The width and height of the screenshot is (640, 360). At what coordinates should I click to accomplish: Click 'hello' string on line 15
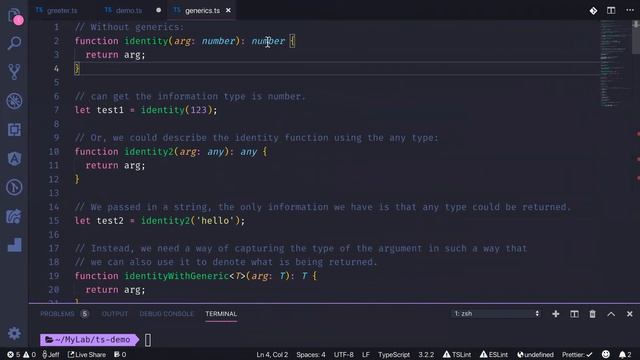(215, 221)
